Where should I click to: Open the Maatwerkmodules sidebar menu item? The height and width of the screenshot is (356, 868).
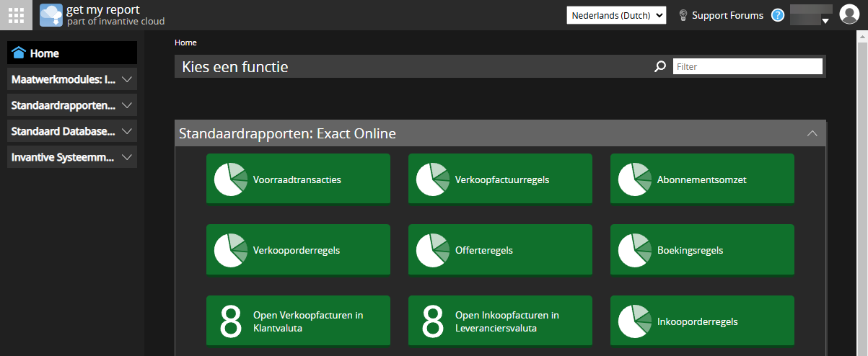pyautogui.click(x=72, y=79)
